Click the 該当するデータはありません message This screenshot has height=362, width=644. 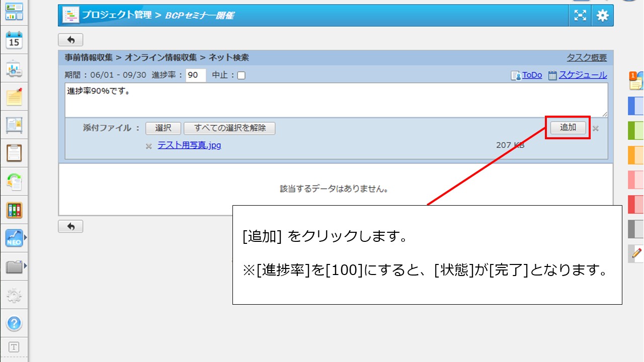point(336,189)
